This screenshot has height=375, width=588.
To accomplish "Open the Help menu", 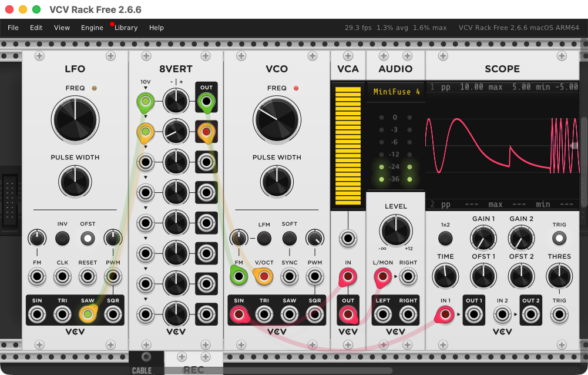I will click(x=156, y=28).
